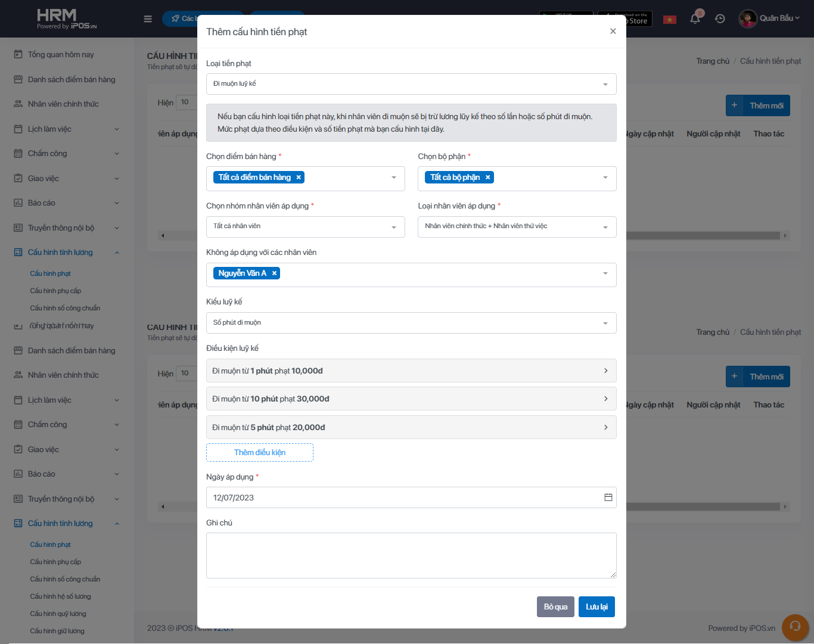Viewport: 814px width, 644px height.
Task: Select 'Cấu hình phụ cấp' submenu item
Action: coord(55,291)
